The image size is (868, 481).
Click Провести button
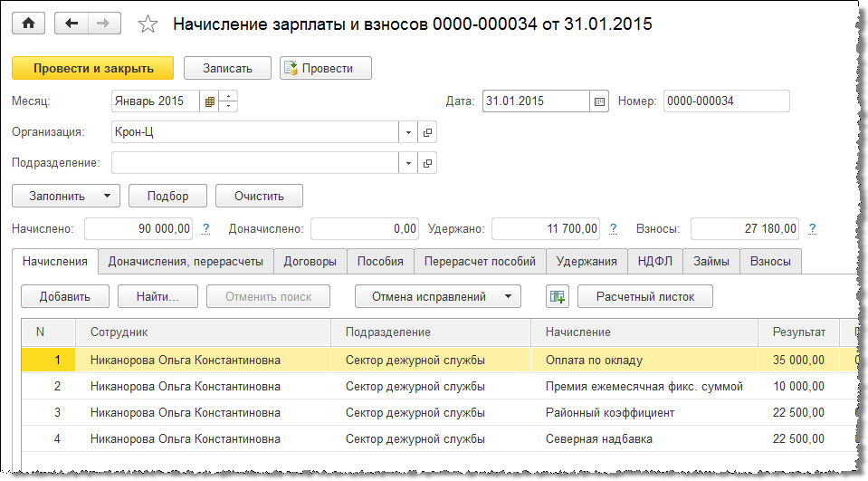click(x=326, y=68)
